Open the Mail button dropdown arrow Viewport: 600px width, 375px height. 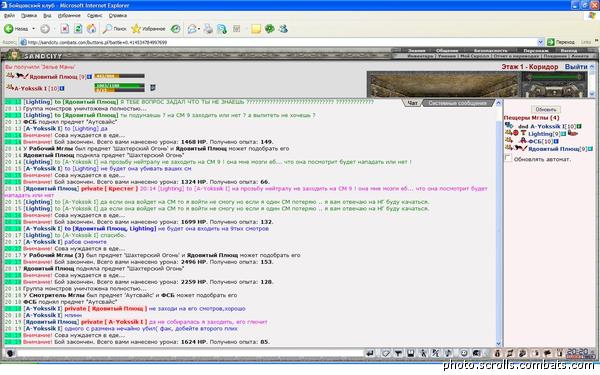point(199,29)
